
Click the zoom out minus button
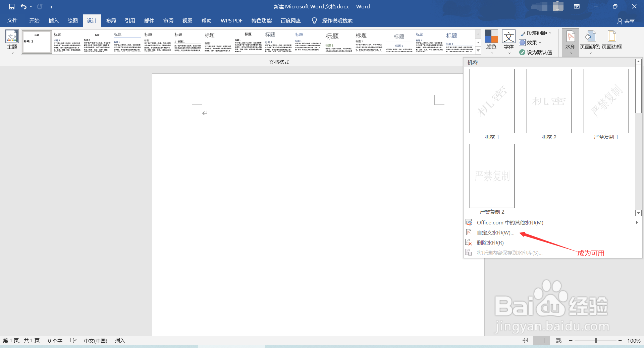[x=571, y=341]
